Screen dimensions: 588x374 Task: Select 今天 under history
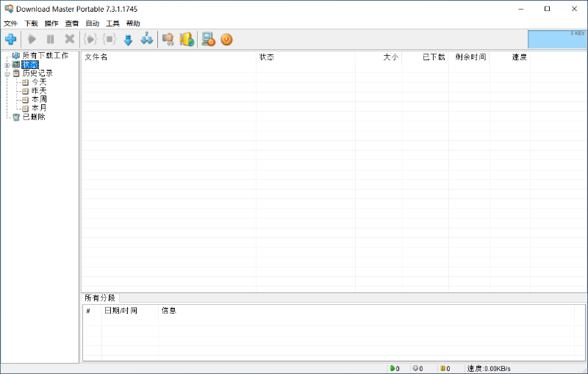39,82
